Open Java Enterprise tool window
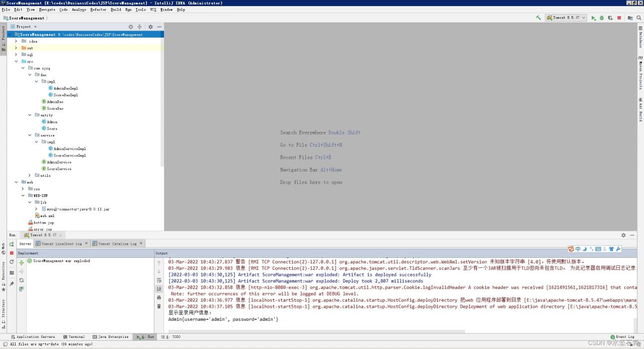644x349 pixels. pos(111,337)
